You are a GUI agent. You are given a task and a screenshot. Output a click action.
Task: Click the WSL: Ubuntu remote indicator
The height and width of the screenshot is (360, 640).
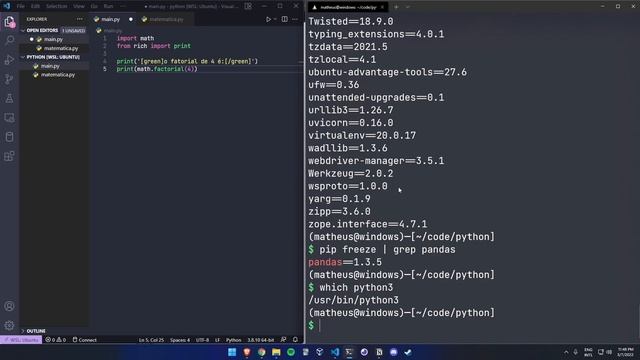21,340
